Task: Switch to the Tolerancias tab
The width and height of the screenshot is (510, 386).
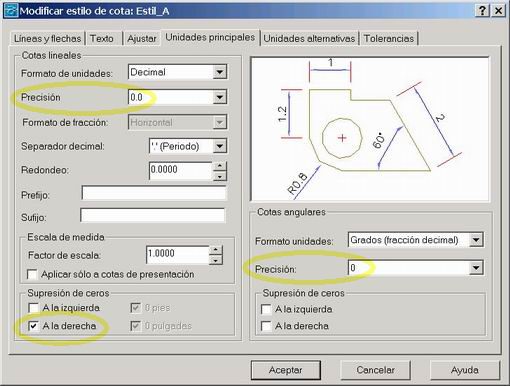Action: [x=389, y=38]
